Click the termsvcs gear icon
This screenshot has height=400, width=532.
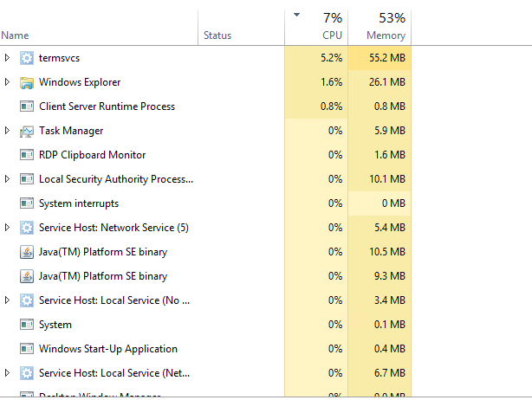(27, 58)
